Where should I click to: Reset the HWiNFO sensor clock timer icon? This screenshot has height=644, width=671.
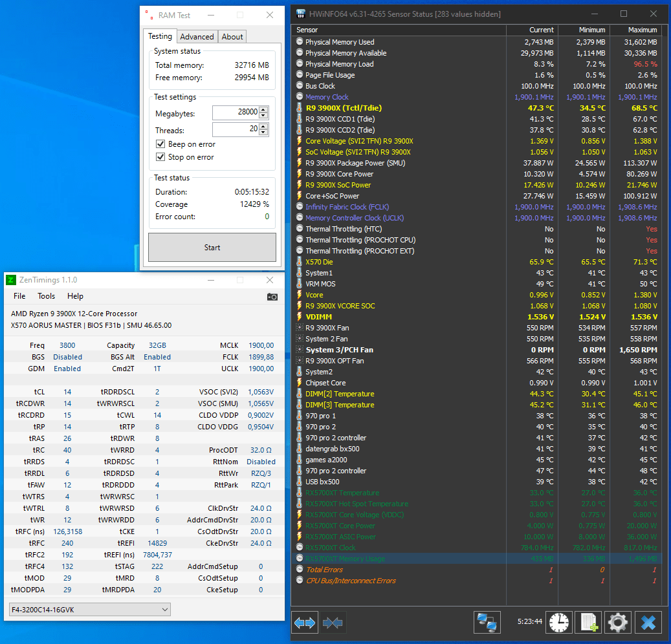tap(559, 622)
